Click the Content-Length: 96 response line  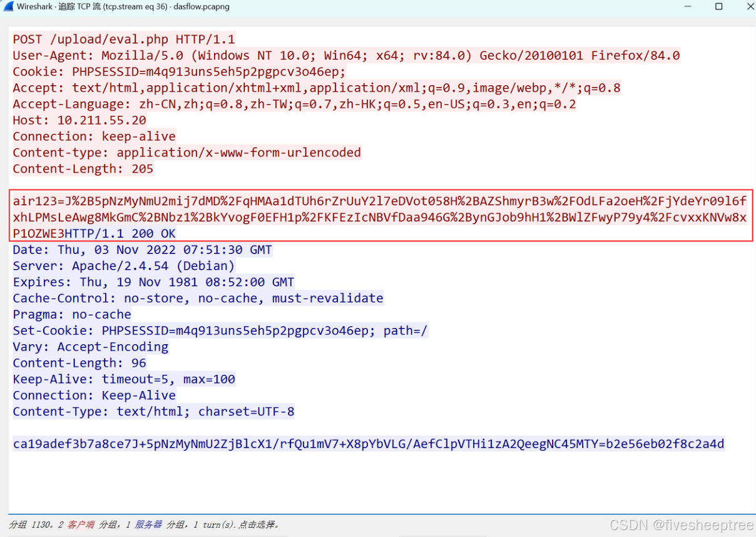[x=79, y=364]
